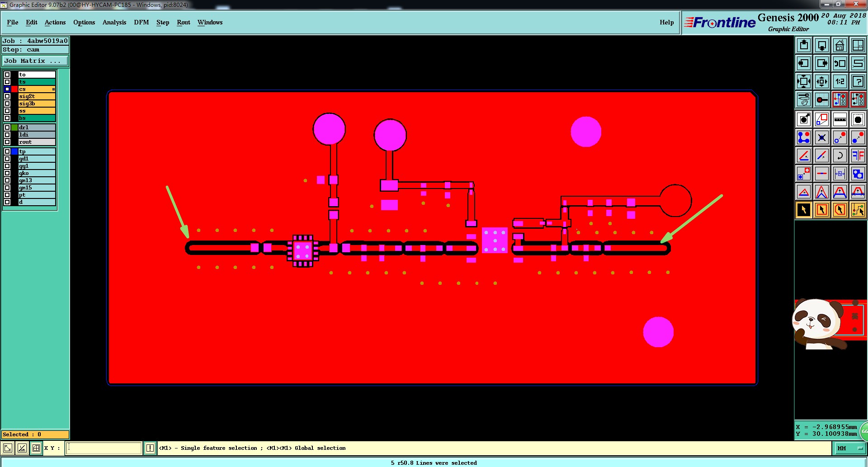Click the X Y coordinate input field
This screenshot has width=868, height=467.
pyautogui.click(x=104, y=448)
